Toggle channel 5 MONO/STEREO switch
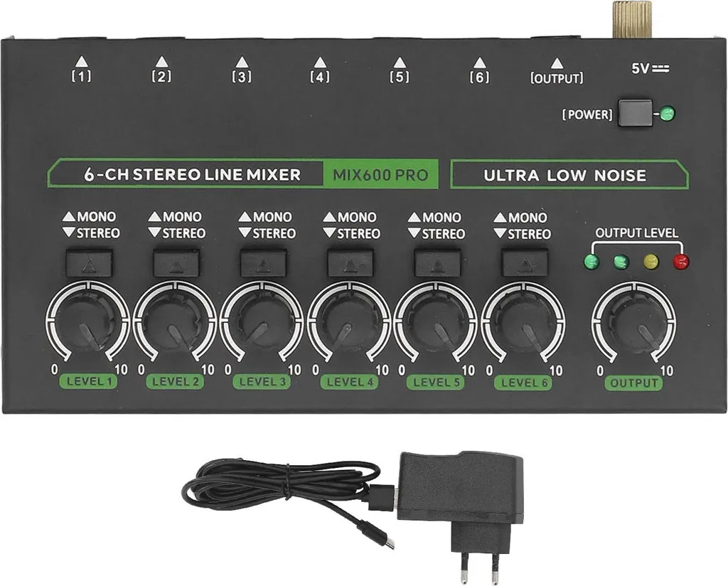The image size is (728, 586). click(437, 264)
